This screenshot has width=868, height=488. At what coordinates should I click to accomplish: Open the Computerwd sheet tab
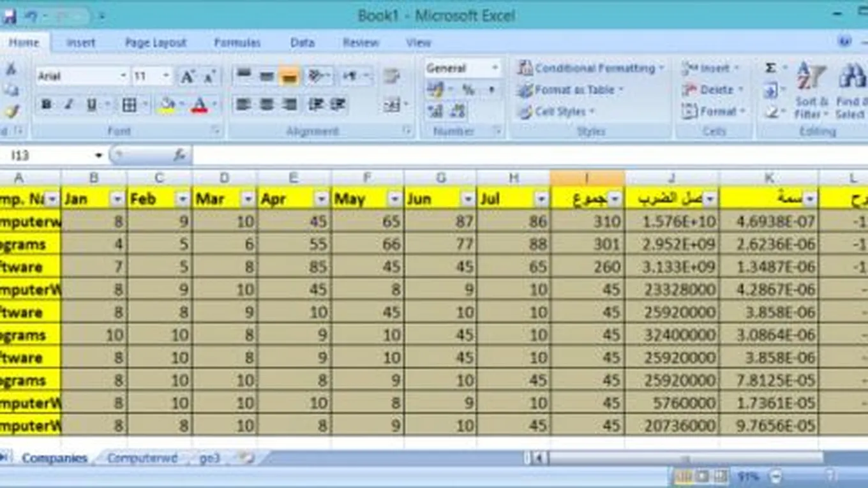tap(142, 458)
